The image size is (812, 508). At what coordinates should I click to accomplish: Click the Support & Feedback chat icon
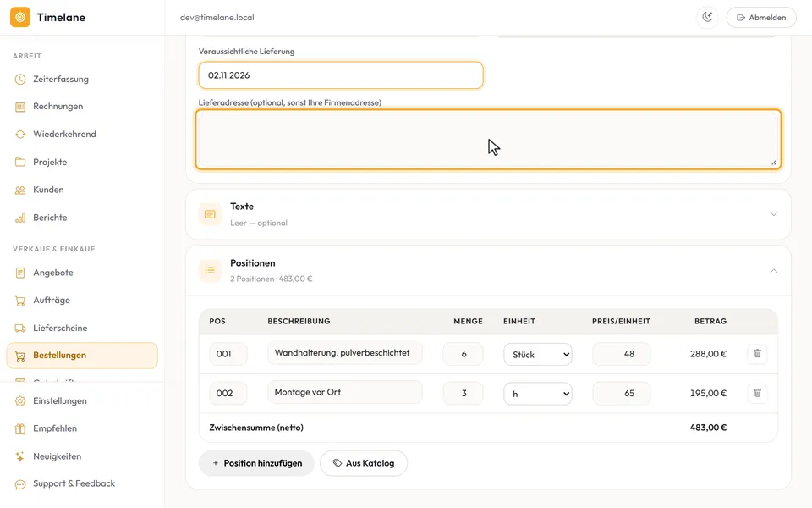click(20, 484)
